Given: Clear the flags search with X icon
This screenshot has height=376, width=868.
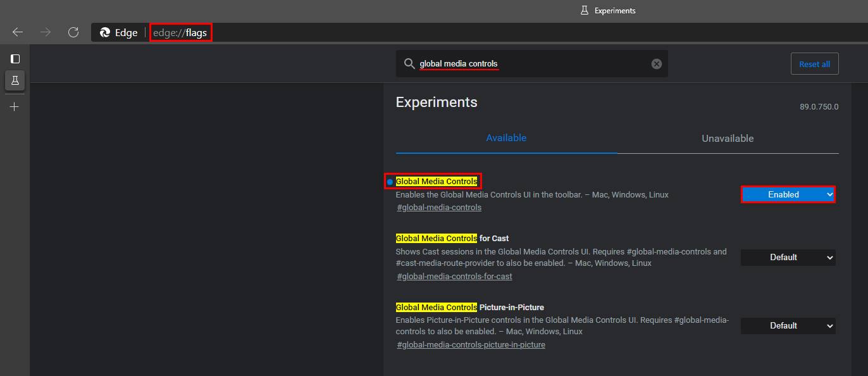Looking at the screenshot, I should [657, 64].
